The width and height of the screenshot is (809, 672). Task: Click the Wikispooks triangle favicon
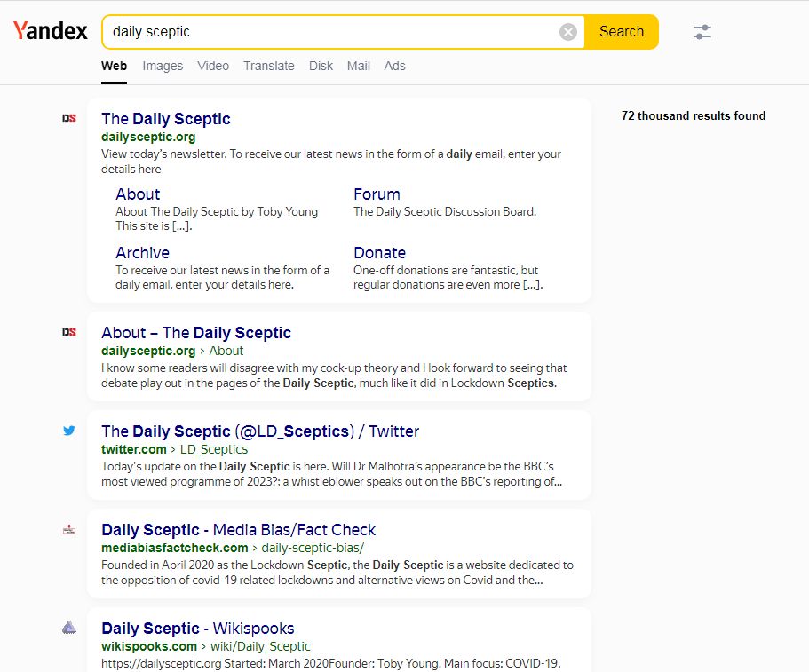(x=69, y=627)
